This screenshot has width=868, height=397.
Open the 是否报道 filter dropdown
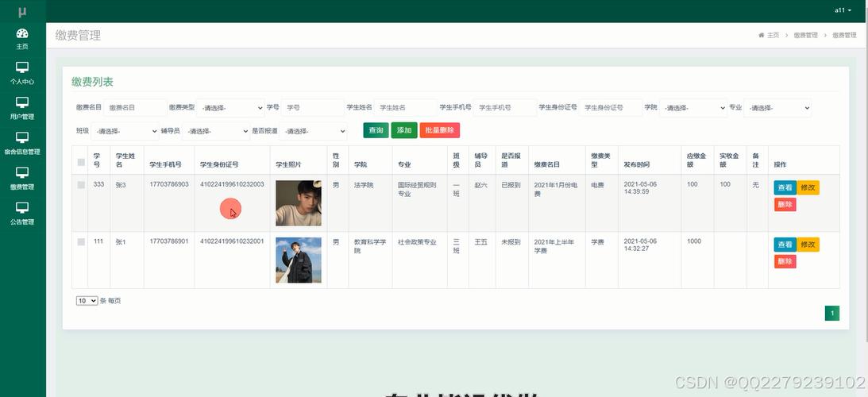click(x=314, y=131)
